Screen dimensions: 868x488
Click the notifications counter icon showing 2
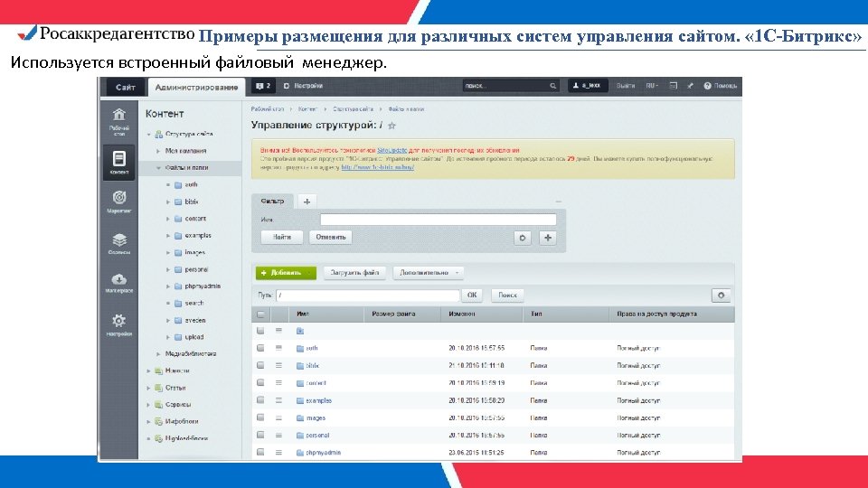pos(263,86)
